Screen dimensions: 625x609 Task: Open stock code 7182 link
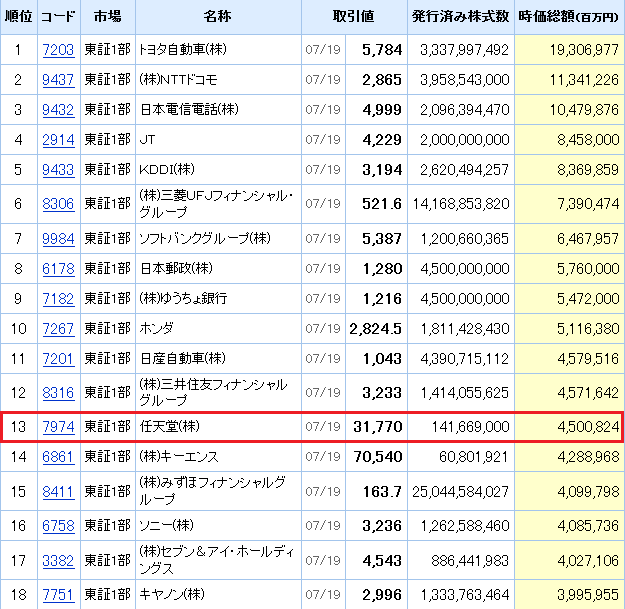58,299
